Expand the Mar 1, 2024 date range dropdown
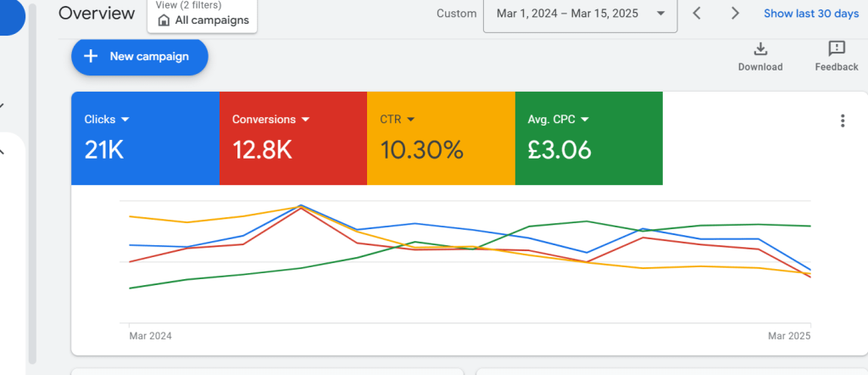Viewport: 868px width, 375px height. click(x=580, y=14)
